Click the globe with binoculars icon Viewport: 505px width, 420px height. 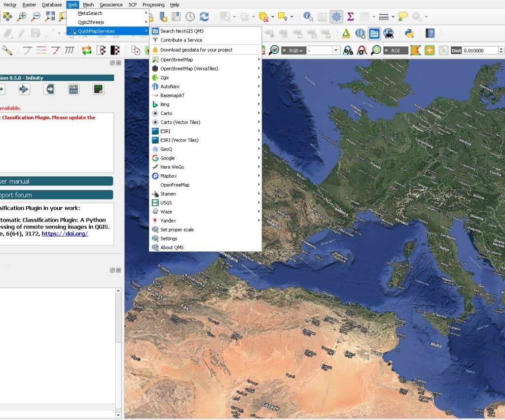(x=389, y=33)
